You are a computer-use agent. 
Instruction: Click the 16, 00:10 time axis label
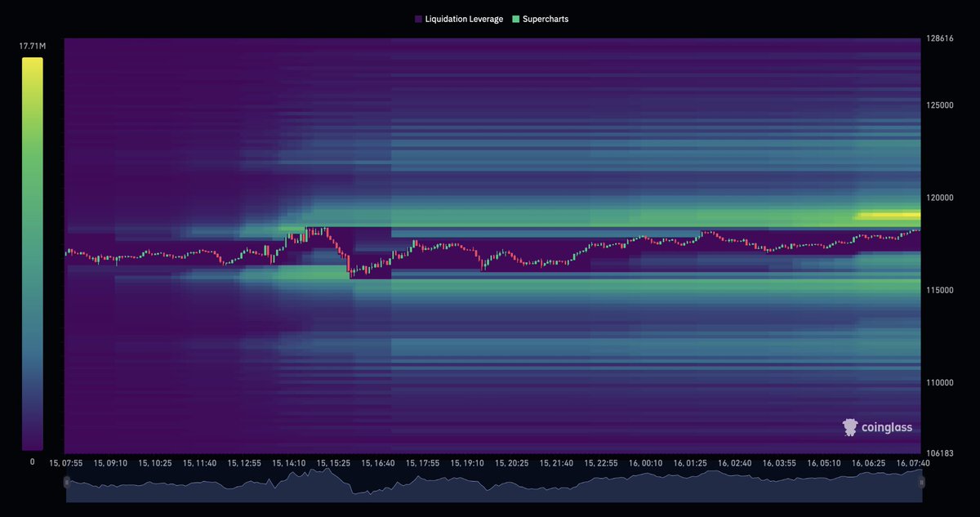[646, 463]
